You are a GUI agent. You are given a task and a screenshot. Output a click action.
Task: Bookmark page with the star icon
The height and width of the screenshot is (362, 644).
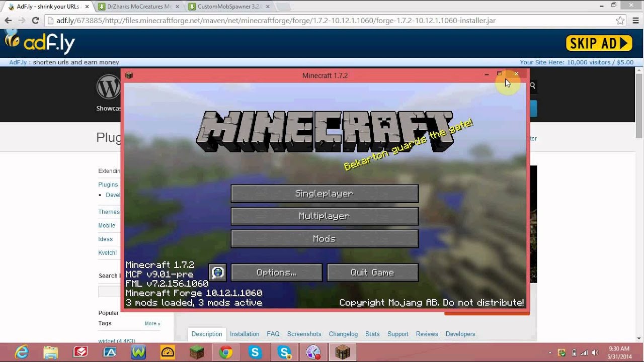620,21
